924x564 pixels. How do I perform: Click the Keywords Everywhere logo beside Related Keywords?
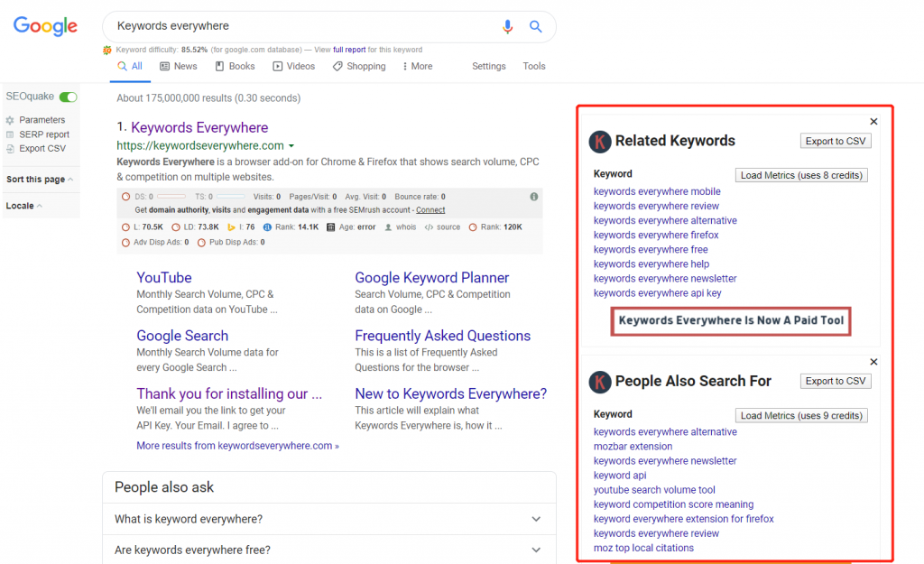pos(600,142)
